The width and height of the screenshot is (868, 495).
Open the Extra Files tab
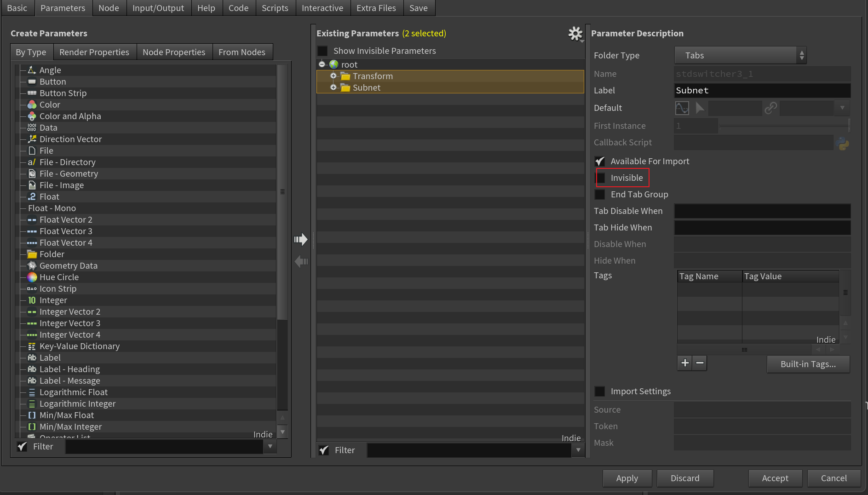pos(376,8)
